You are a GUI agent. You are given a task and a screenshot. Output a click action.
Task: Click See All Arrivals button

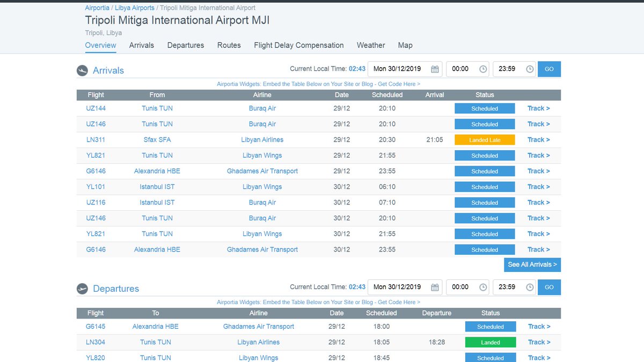point(532,264)
